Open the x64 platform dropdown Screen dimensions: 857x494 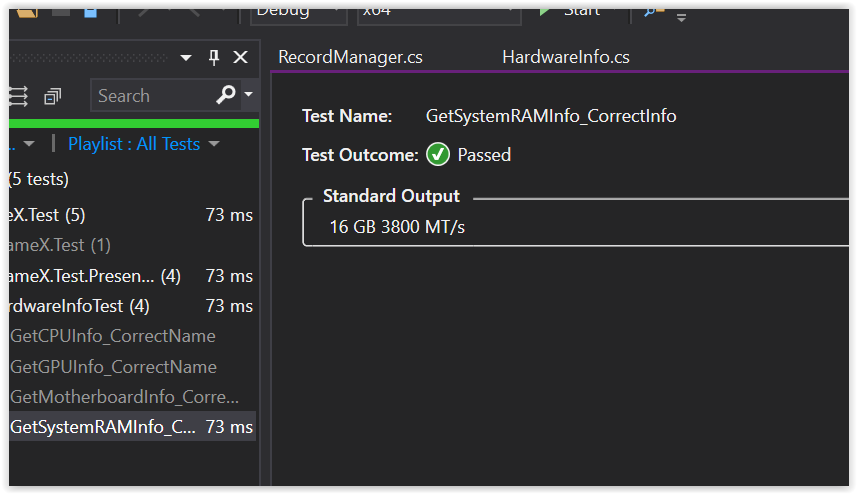point(438,12)
